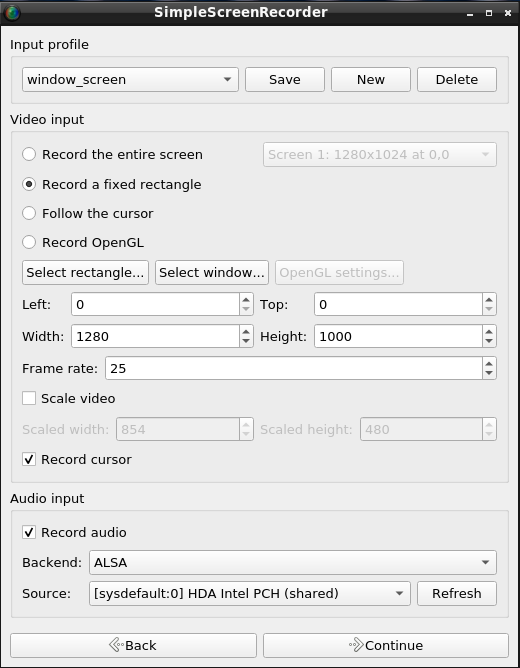
Task: Save the current input profile
Action: (285, 79)
